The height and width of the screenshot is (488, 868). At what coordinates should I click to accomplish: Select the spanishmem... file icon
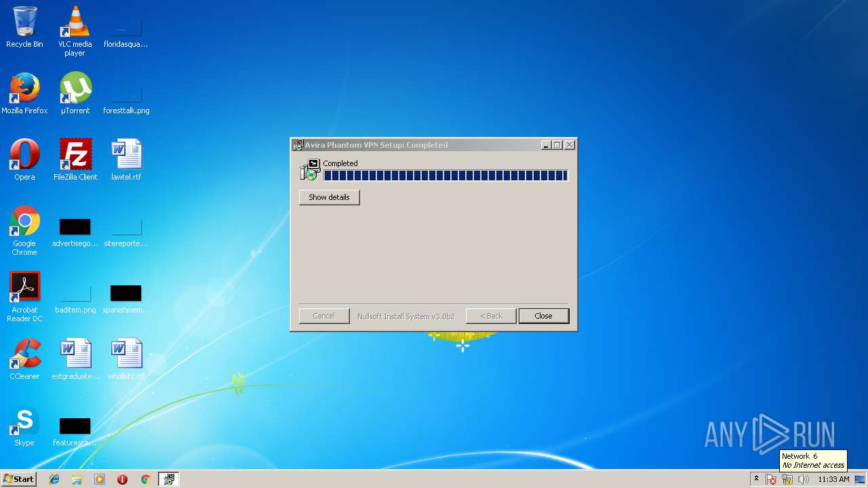point(125,298)
